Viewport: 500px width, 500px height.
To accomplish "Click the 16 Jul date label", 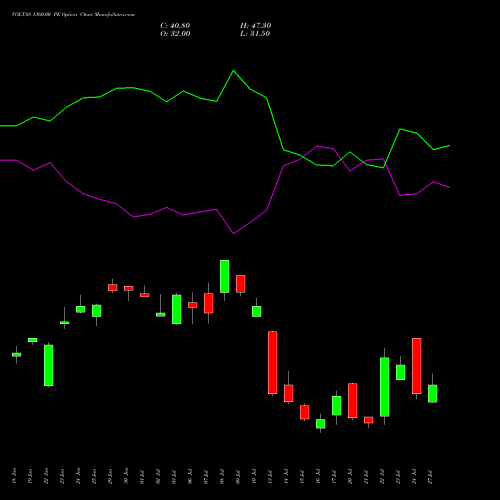I will (318, 476).
